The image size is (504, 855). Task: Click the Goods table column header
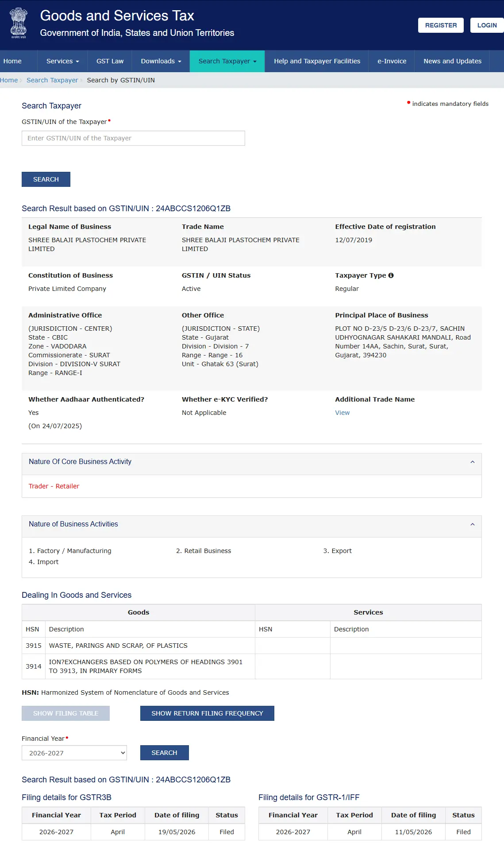coord(139,612)
